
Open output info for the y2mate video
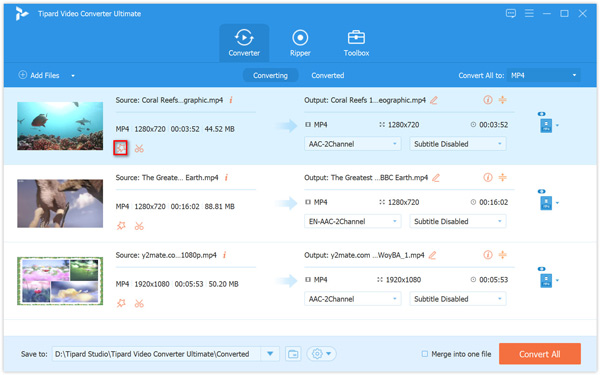tap(488, 255)
